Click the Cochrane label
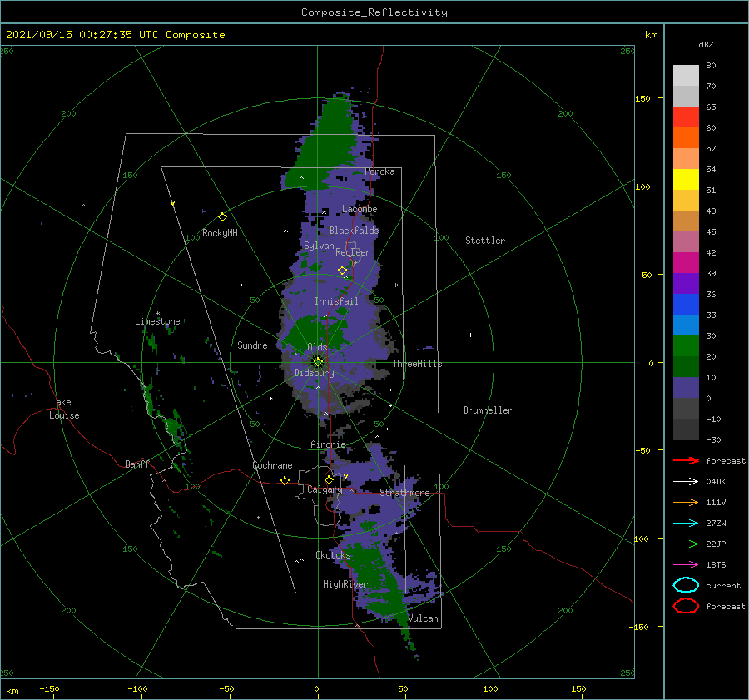749x700 pixels. pyautogui.click(x=272, y=465)
